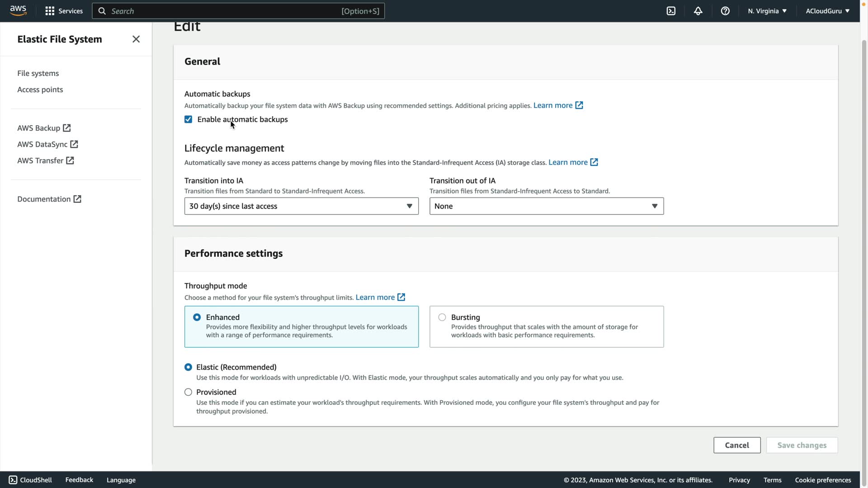Close the Elastic File System sidebar
Screen dimensions: 868x488
[136, 39]
